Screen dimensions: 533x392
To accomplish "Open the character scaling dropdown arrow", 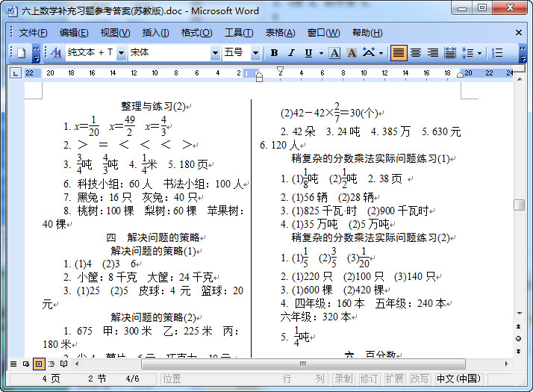I will coord(381,53).
